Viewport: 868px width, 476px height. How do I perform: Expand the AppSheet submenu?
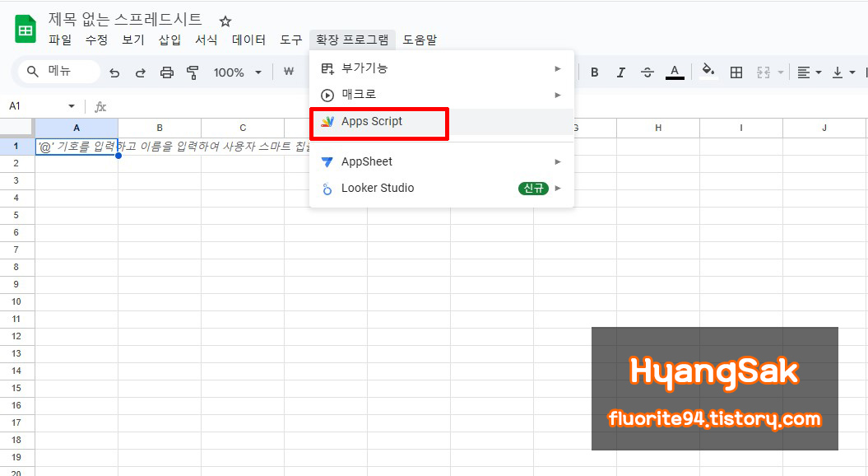click(442, 161)
